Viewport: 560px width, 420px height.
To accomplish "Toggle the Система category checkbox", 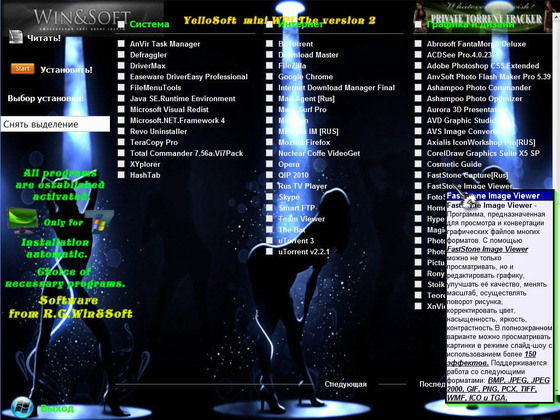I will (x=121, y=24).
